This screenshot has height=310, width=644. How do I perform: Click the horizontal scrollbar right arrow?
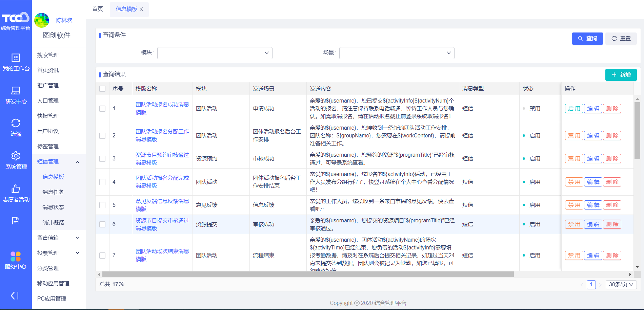coord(630,274)
